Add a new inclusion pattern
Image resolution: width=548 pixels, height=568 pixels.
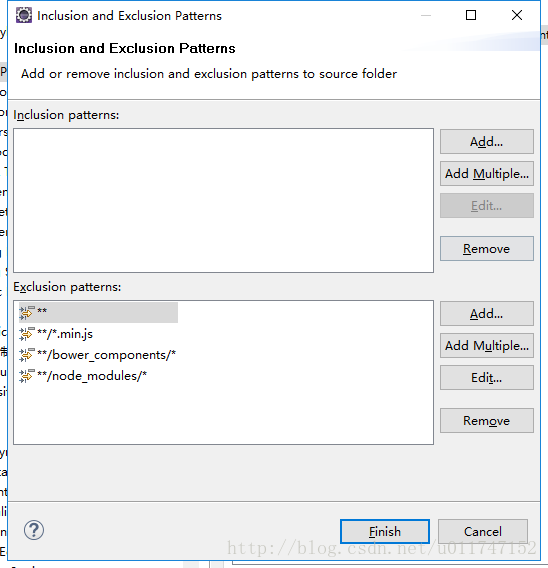[486, 142]
